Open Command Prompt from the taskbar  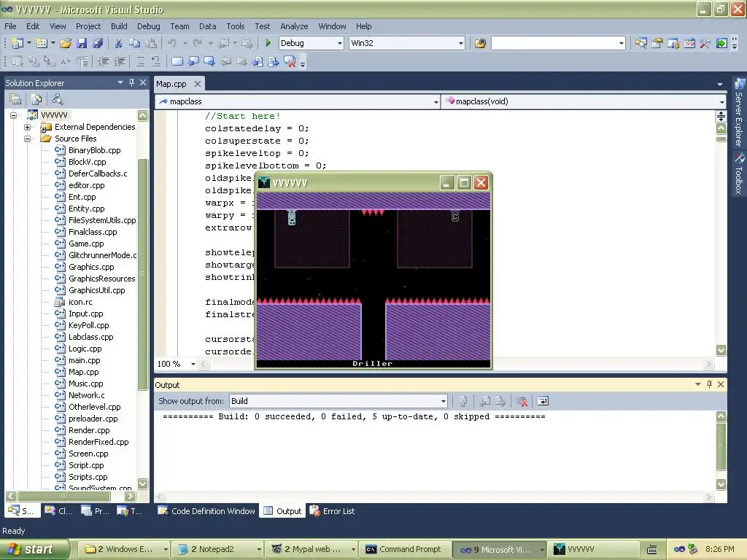(x=403, y=550)
